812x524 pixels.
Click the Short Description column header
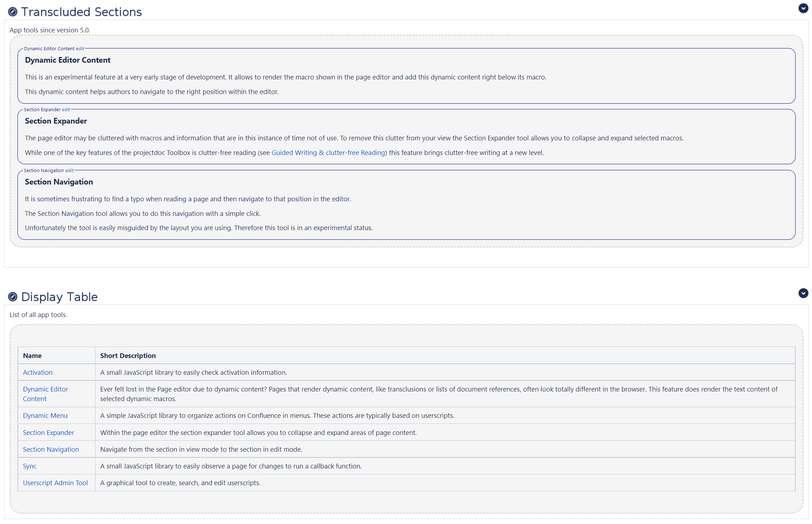pyautogui.click(x=128, y=356)
